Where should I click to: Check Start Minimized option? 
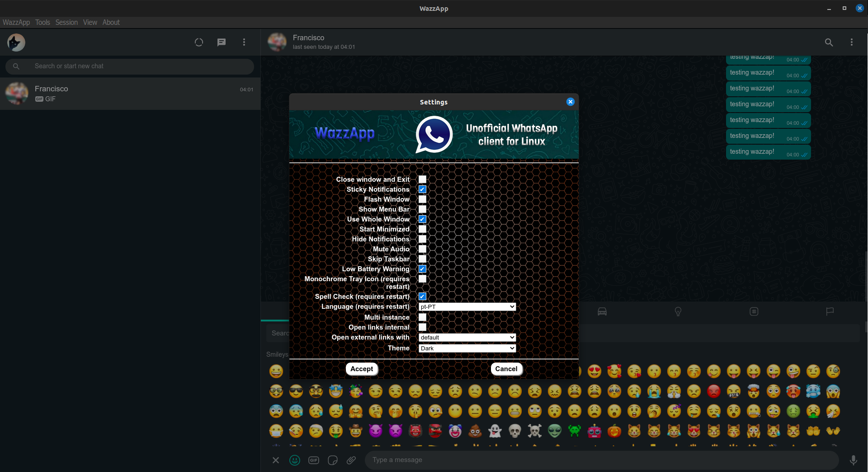click(x=422, y=229)
